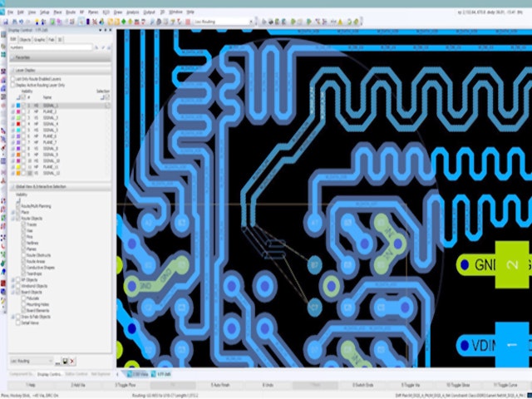The image size is (532, 399).
Task: Click the dark blue rectangle toolbar icon
Action: pos(88,22)
